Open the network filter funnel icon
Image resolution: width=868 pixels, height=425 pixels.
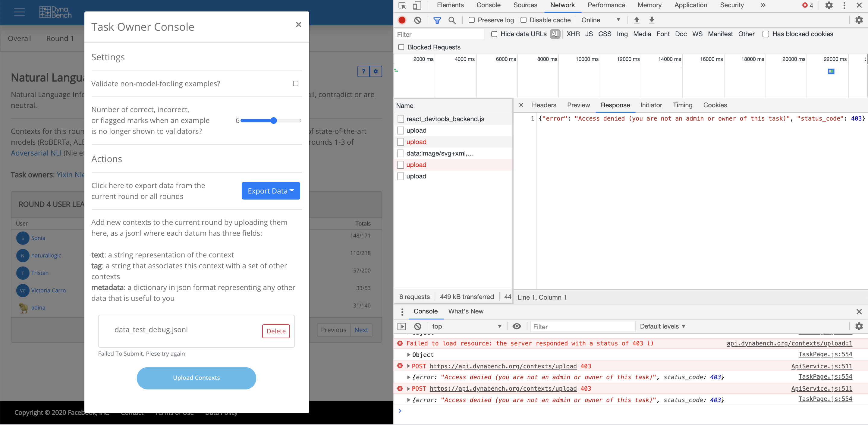(437, 20)
